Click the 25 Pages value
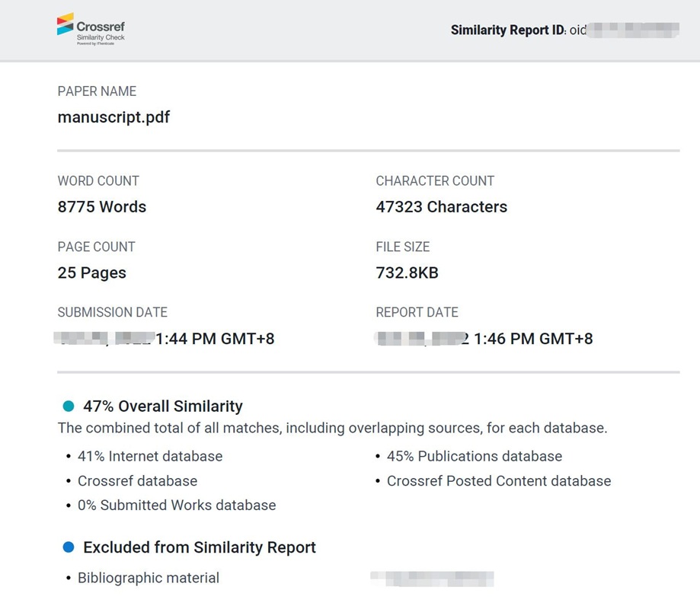This screenshot has width=700, height=609. click(x=92, y=273)
